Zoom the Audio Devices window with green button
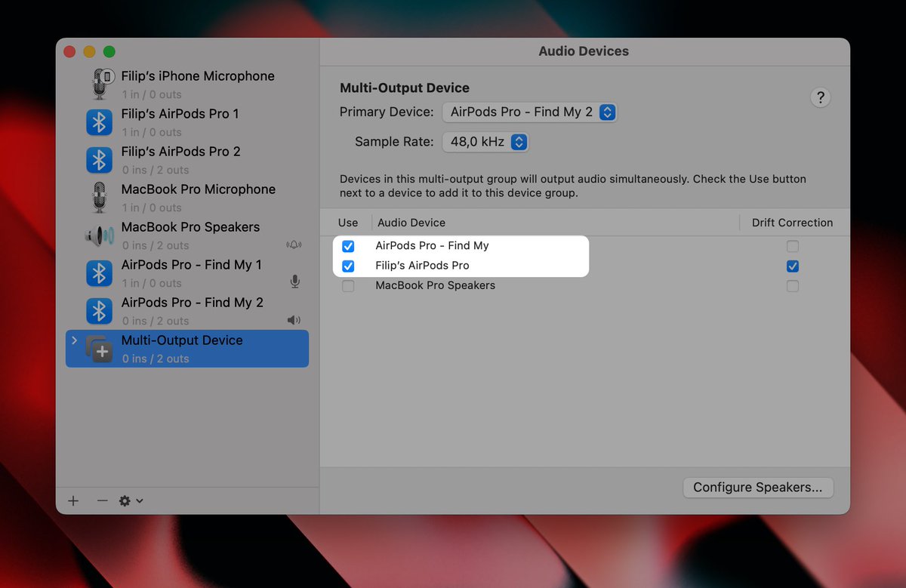 109,52
